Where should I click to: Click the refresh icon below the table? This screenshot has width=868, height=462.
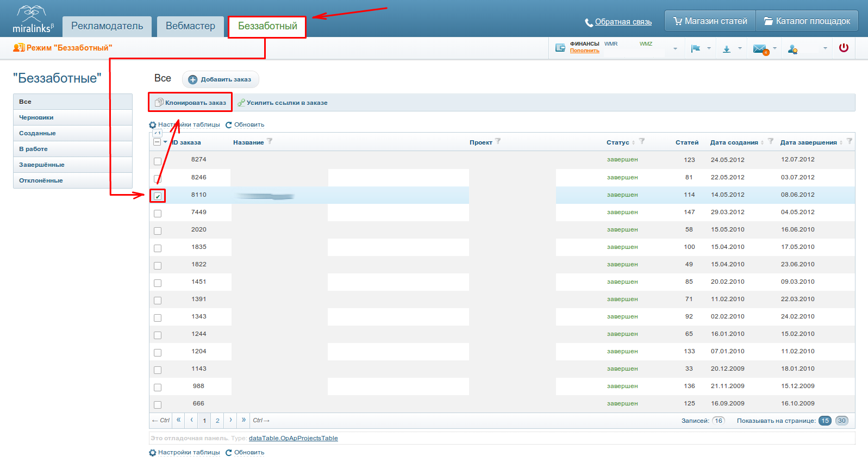point(229,453)
